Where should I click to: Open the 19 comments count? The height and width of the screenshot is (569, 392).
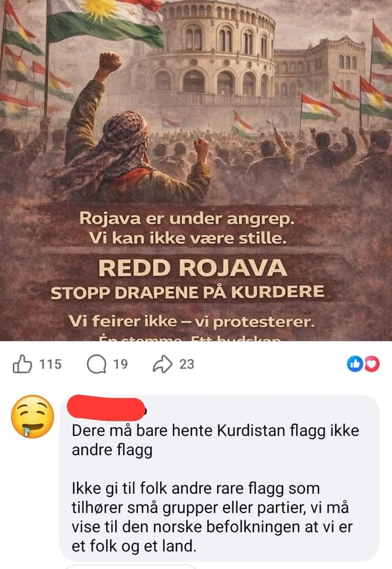click(120, 364)
